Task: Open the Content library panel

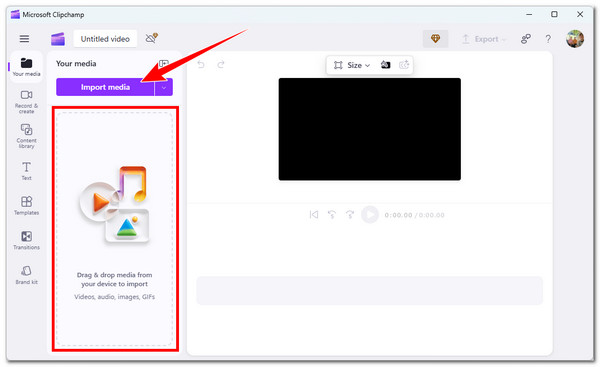Action: (x=26, y=136)
